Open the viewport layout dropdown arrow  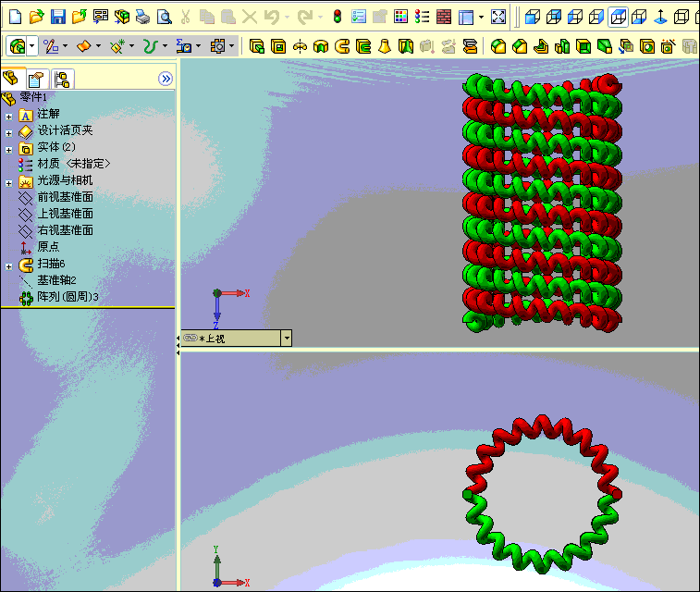(481, 17)
